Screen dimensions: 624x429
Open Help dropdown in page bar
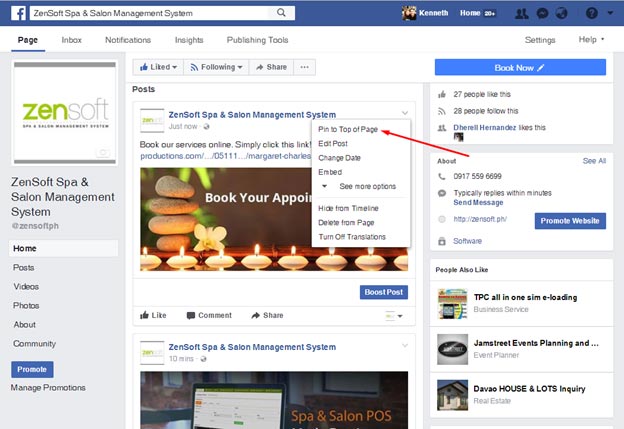pos(591,39)
